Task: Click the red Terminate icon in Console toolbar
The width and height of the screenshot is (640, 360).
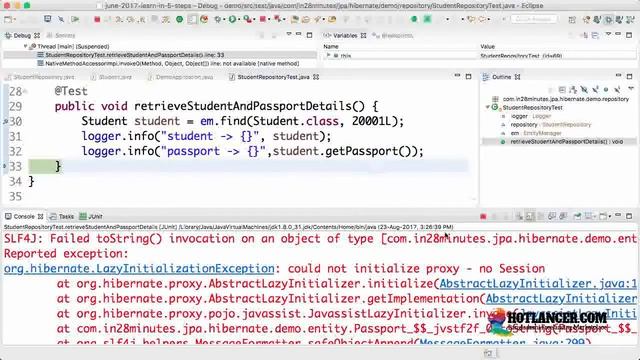Action: (x=483, y=216)
